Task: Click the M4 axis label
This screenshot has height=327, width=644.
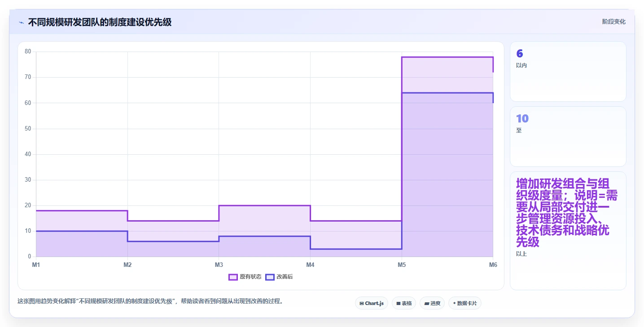Action: (310, 265)
